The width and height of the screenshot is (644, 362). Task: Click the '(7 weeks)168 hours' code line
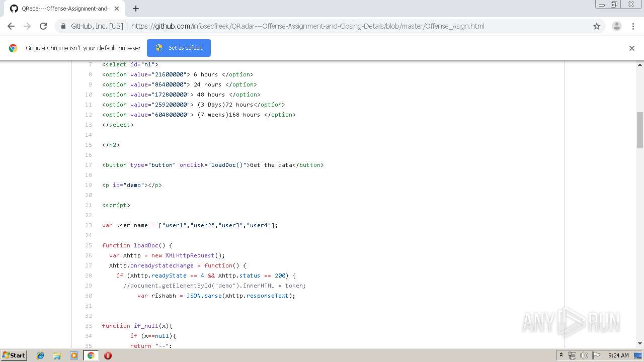point(199,115)
